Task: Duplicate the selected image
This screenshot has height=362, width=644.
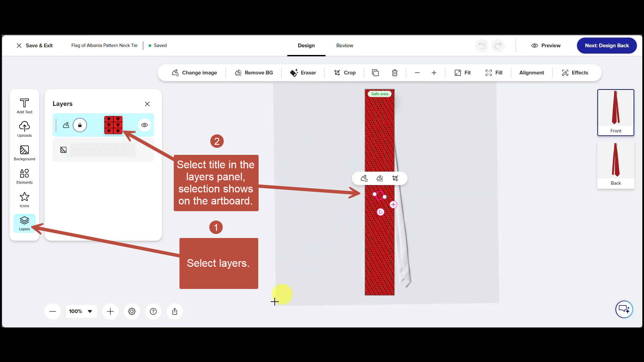Action: [375, 73]
